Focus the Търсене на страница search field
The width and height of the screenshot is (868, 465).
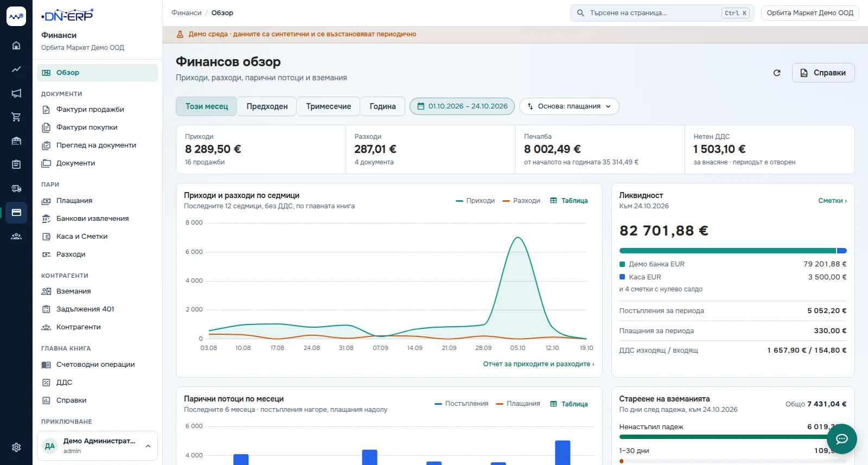[x=662, y=13]
